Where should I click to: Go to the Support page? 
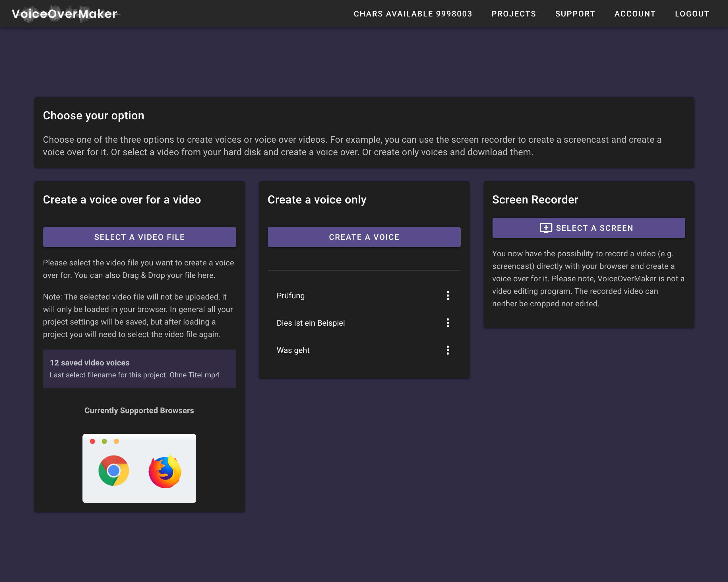pyautogui.click(x=575, y=14)
